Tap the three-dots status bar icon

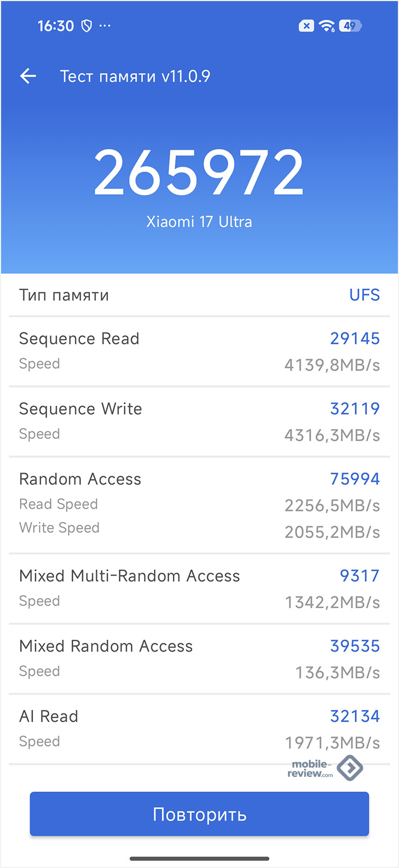(x=105, y=25)
